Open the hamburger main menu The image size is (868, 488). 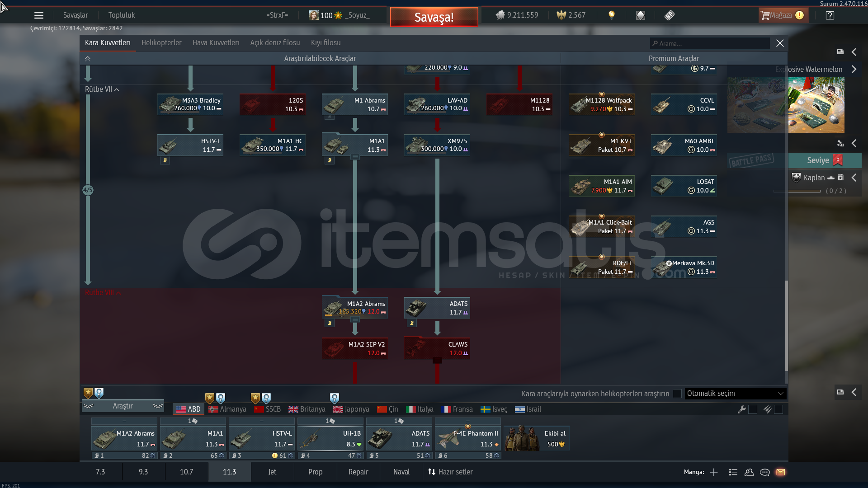pyautogui.click(x=39, y=15)
